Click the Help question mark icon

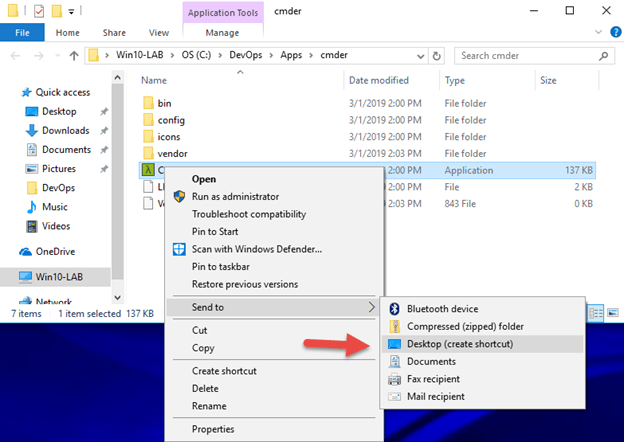616,32
